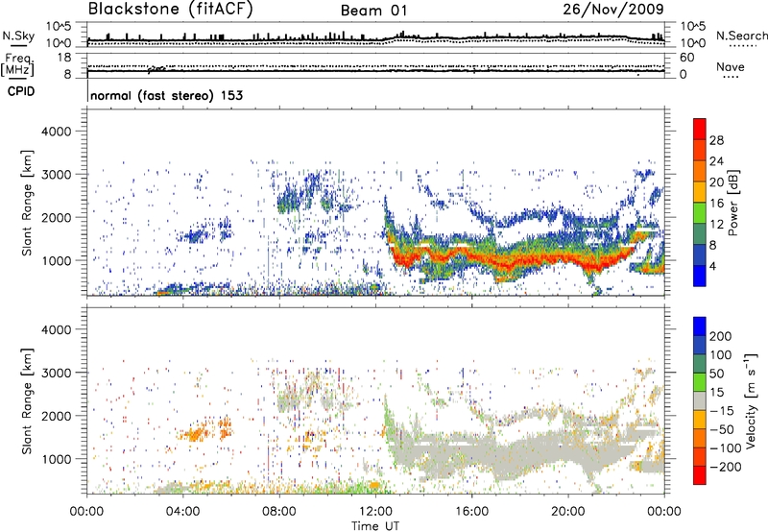Select the 'N.Search' legend label
This screenshot has width=768, height=532.
click(x=741, y=36)
